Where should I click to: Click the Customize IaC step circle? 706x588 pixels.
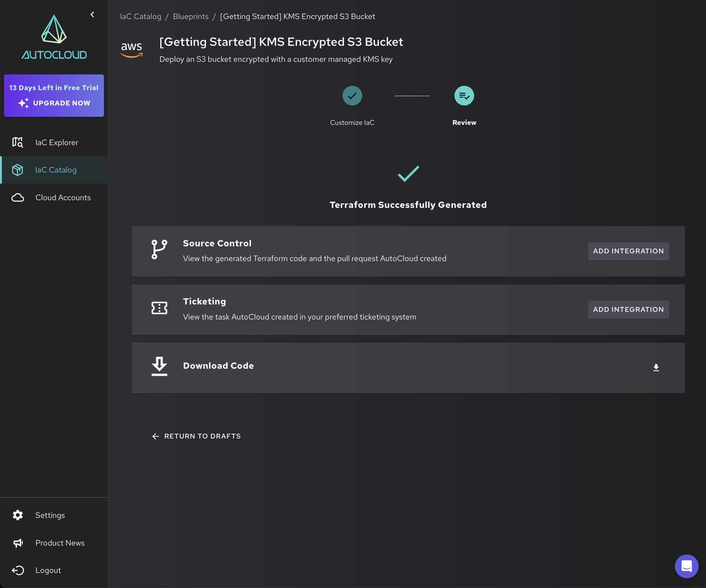(x=352, y=96)
